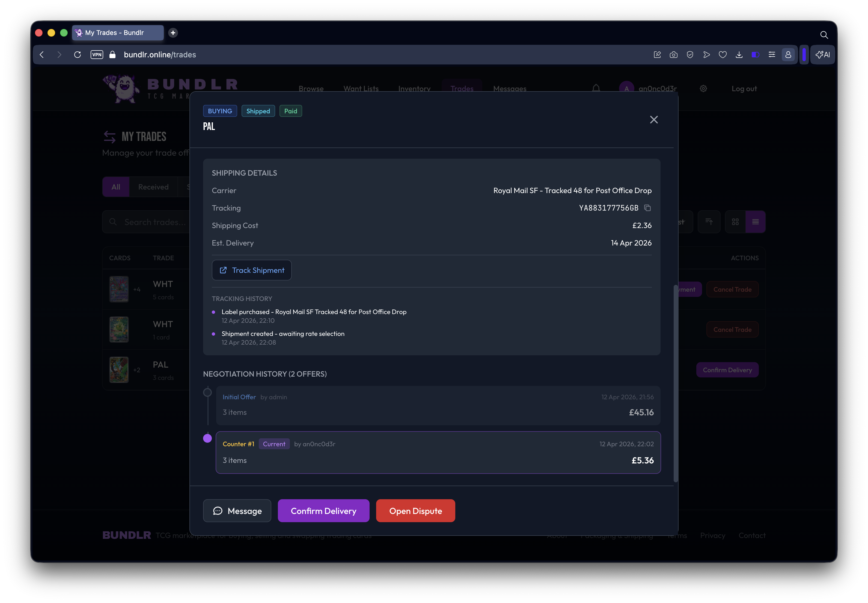Close the PAL trade dialog
Screen dimensions: 868x603
(x=653, y=120)
